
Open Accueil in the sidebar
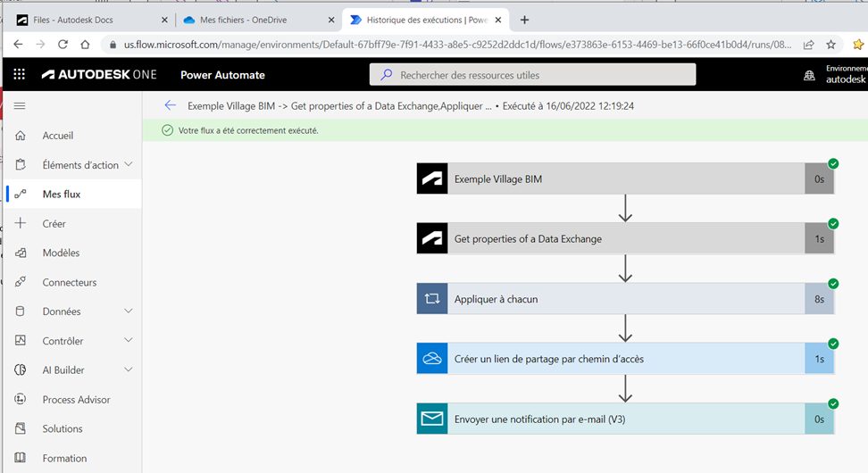pyautogui.click(x=72, y=136)
